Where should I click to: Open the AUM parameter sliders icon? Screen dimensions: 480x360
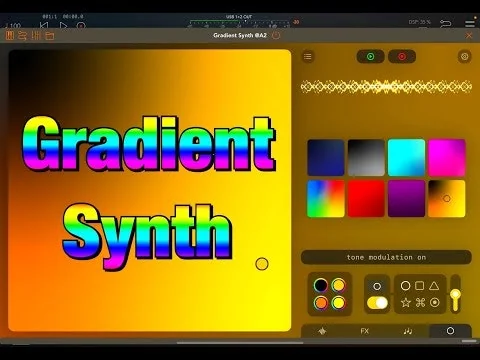(x=36, y=35)
